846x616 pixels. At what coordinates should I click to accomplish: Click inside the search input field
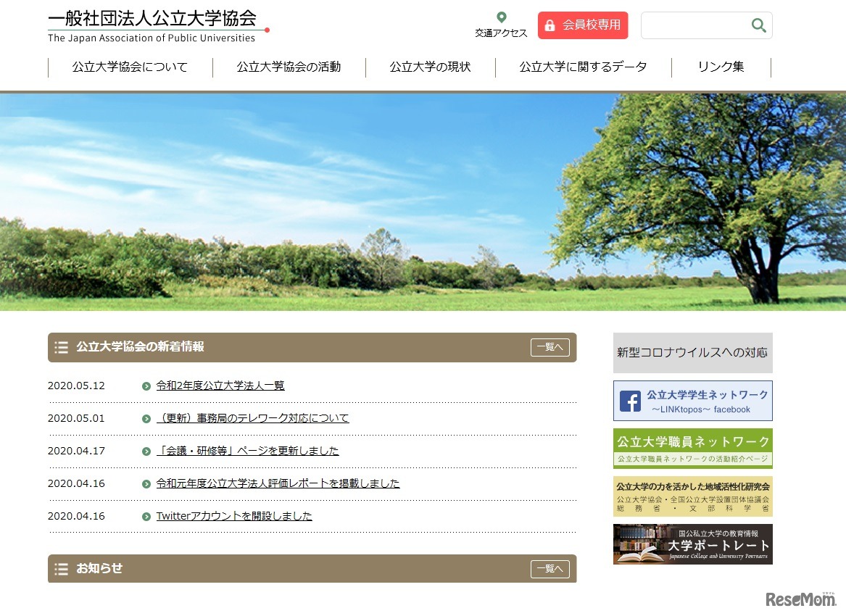point(696,25)
